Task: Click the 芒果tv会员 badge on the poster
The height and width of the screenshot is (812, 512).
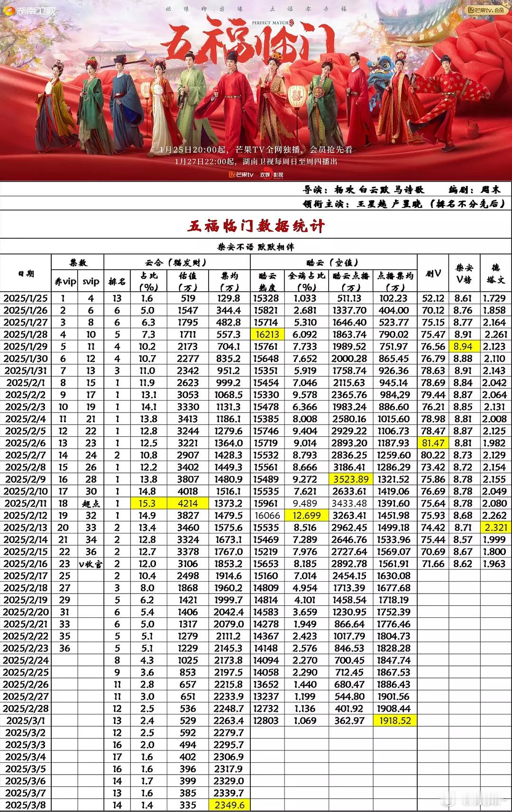Action: click(487, 9)
